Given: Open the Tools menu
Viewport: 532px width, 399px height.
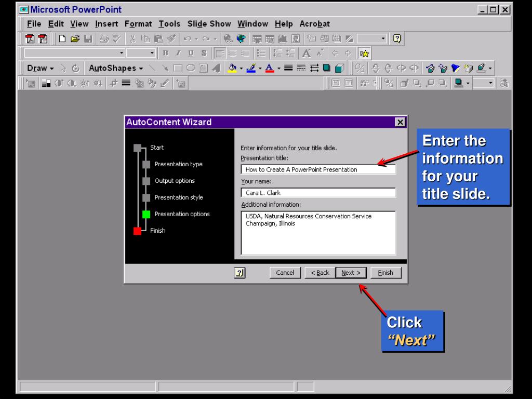Looking at the screenshot, I should 169,24.
